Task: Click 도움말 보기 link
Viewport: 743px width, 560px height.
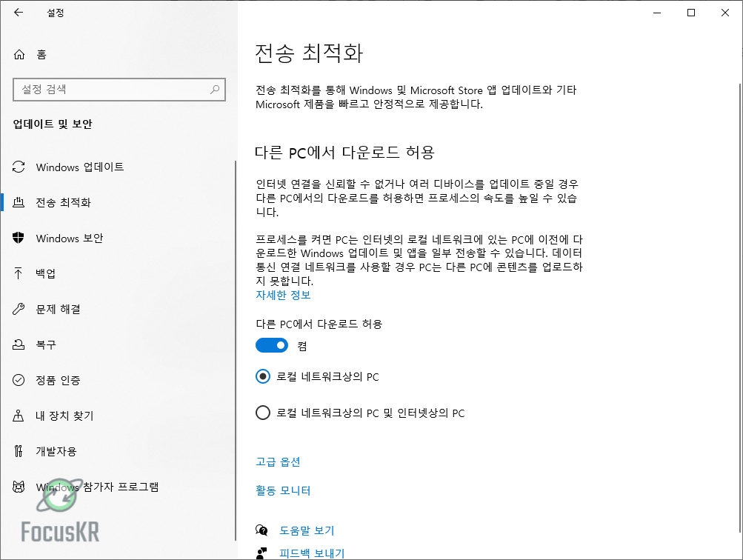Action: tap(307, 530)
